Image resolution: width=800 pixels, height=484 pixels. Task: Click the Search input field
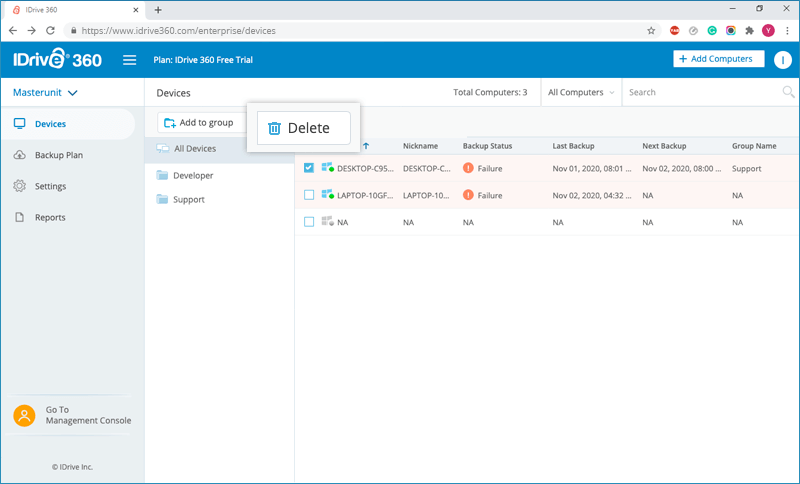704,92
